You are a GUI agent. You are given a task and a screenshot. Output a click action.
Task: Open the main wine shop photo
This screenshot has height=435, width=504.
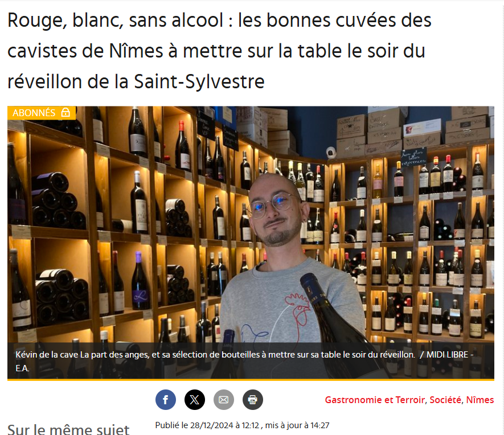click(251, 243)
